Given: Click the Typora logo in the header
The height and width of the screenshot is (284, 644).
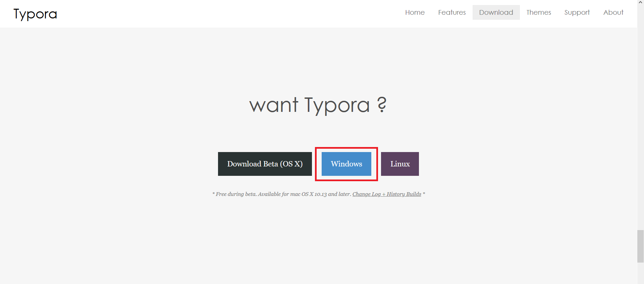Looking at the screenshot, I should (x=35, y=14).
